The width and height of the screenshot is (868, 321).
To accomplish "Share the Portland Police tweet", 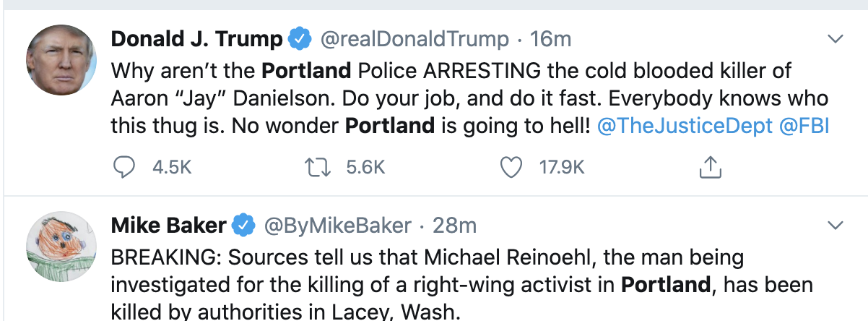I will tap(711, 168).
